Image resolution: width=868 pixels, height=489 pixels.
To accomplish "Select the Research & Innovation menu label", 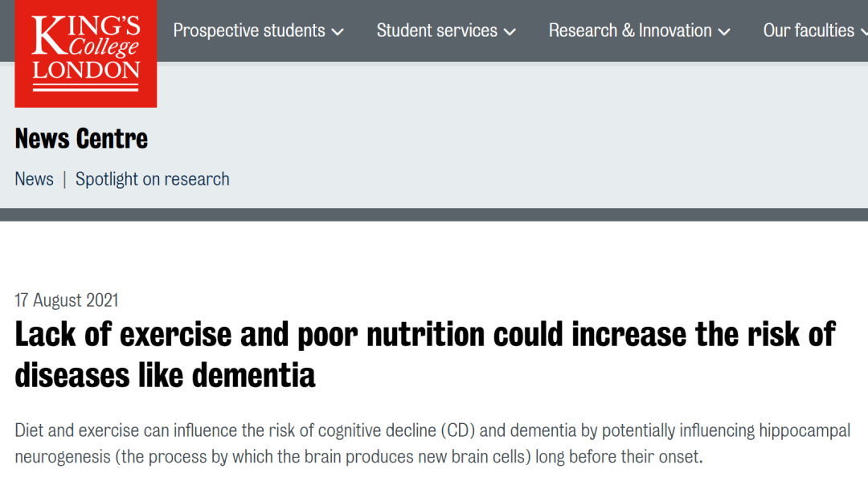I will pos(630,31).
